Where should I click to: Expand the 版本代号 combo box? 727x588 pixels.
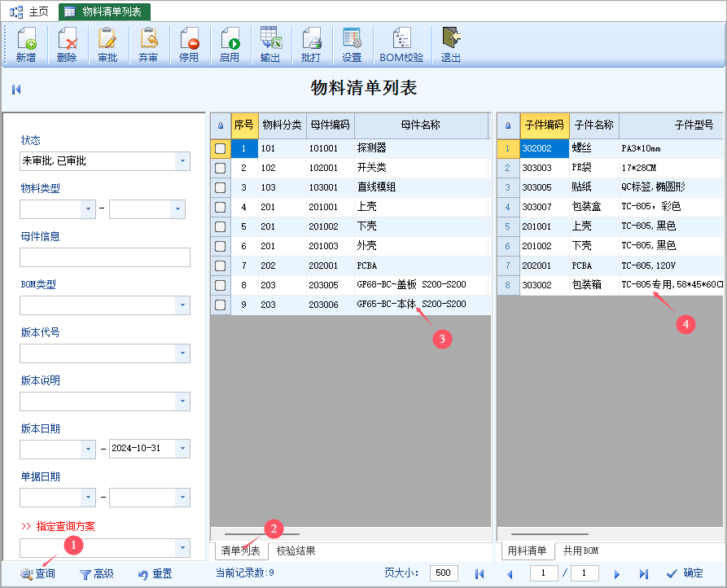[182, 353]
